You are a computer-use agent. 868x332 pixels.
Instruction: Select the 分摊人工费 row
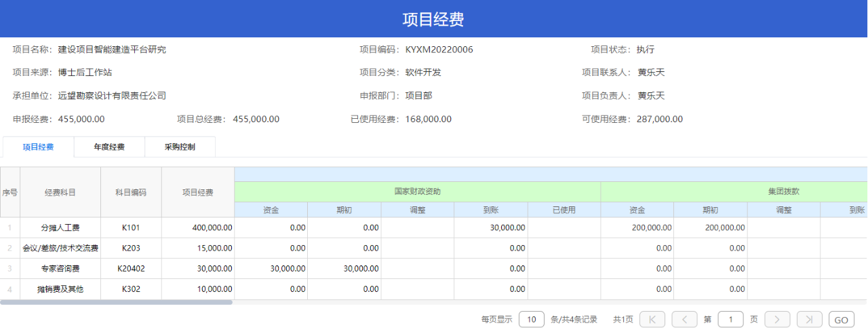[434, 227]
